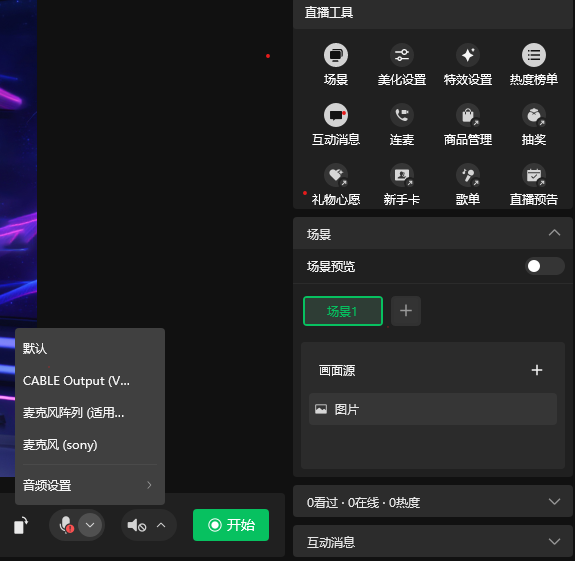The image size is (575, 561).
Task: Open 连麦 co-host calling
Action: [x=402, y=115]
